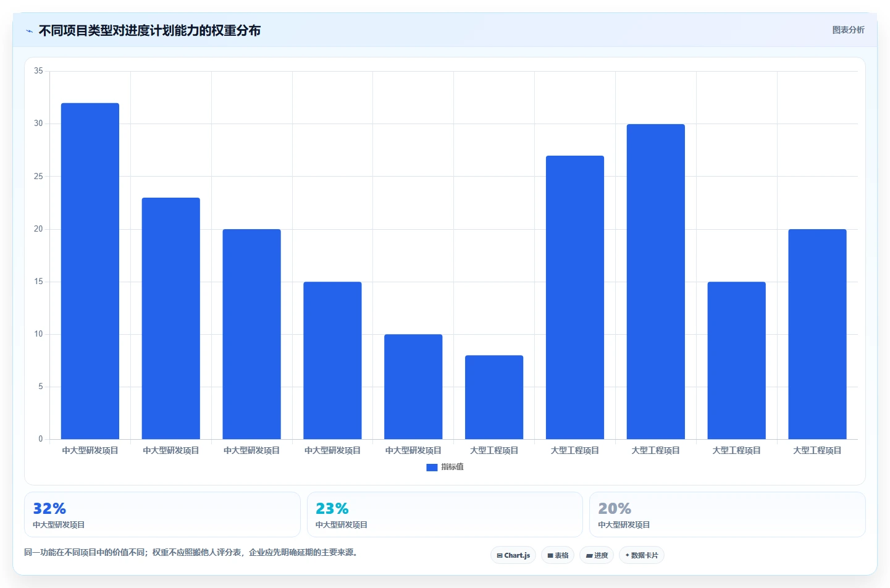This screenshot has height=588, width=890.
Task: Click the 图表分析 badge in the header
Action: [848, 30]
